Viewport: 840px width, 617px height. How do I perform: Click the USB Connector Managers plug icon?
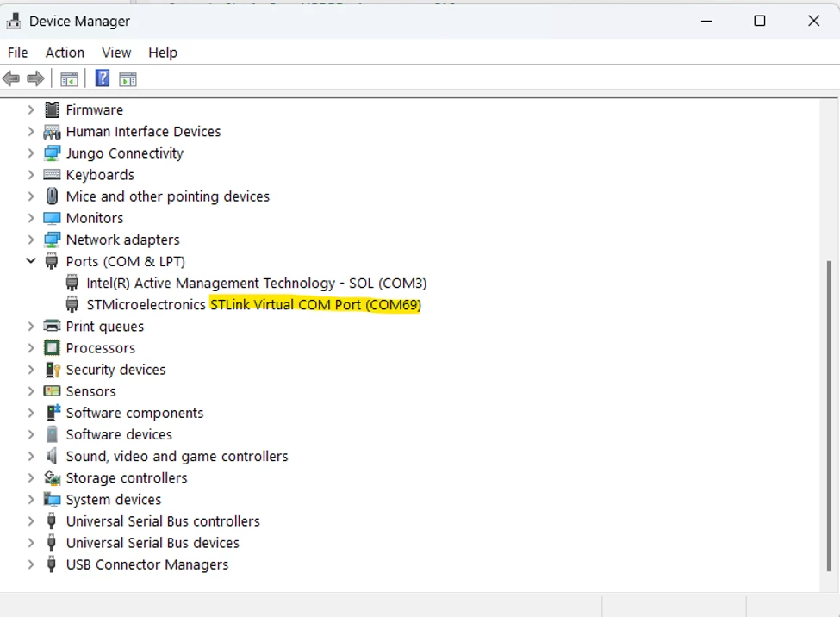tap(52, 564)
